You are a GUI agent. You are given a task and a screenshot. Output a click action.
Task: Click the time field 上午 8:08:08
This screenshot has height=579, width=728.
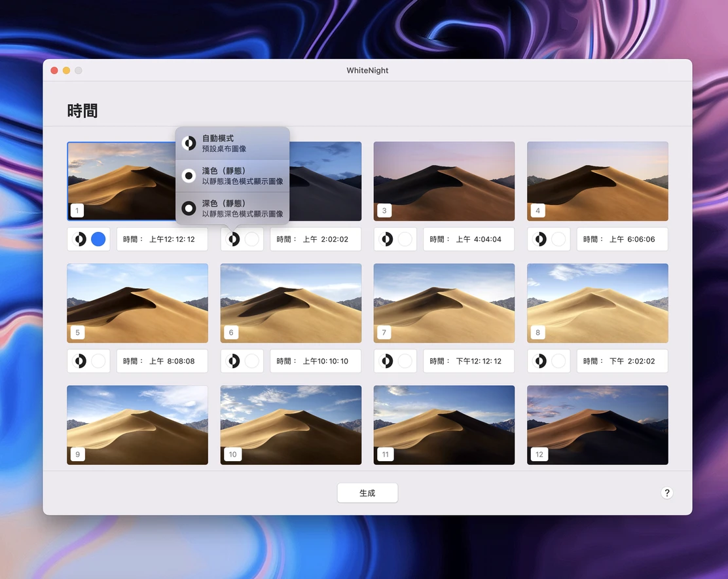(162, 361)
